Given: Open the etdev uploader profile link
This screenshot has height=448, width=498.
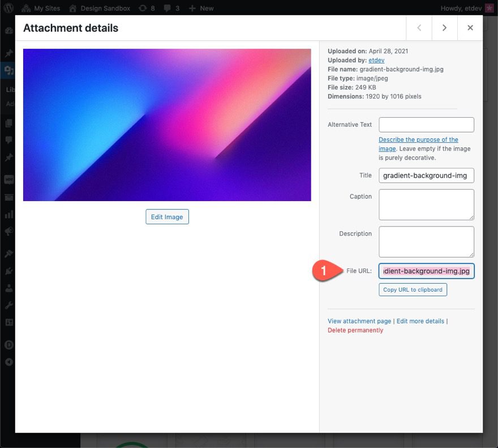Looking at the screenshot, I should [376, 60].
